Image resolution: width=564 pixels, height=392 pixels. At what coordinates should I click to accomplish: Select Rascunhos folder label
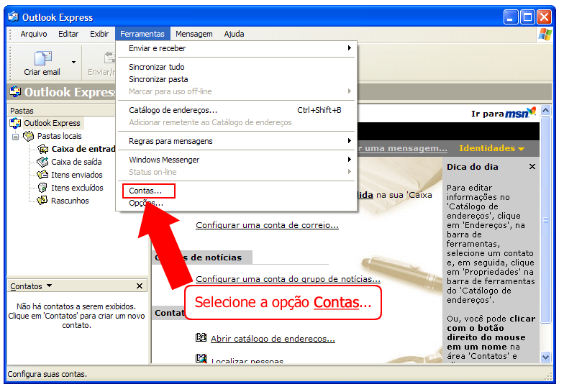pos(70,201)
